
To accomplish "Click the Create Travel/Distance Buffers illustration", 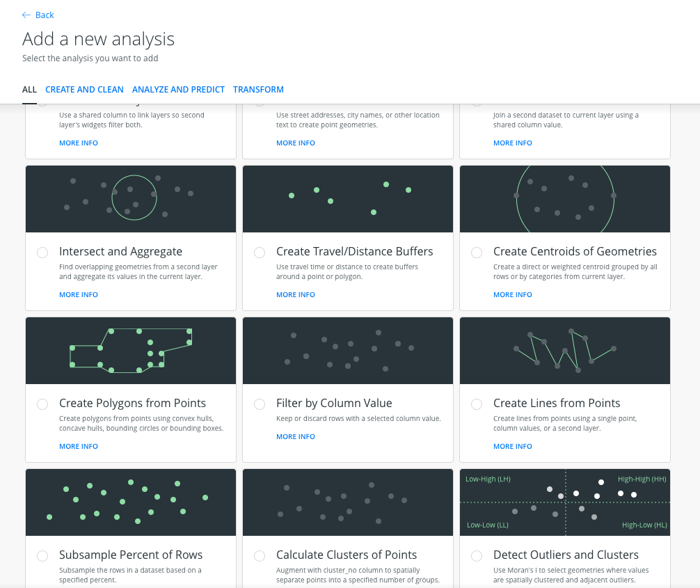I will pyautogui.click(x=348, y=199).
